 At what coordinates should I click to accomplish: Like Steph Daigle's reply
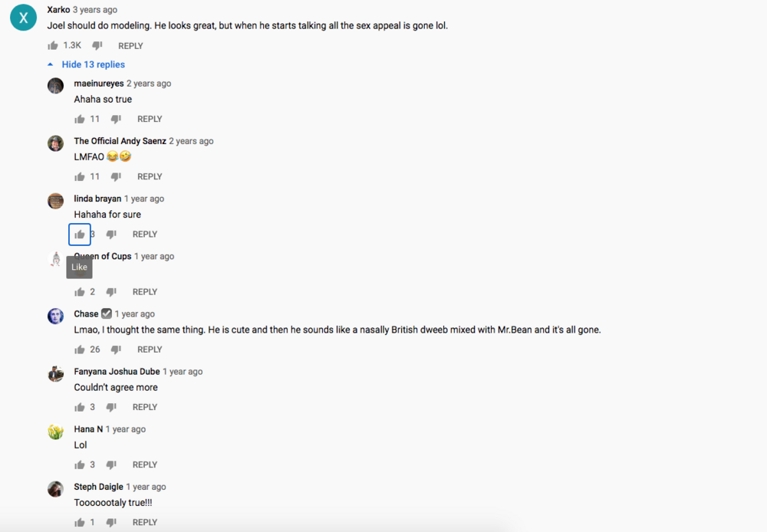click(x=80, y=522)
